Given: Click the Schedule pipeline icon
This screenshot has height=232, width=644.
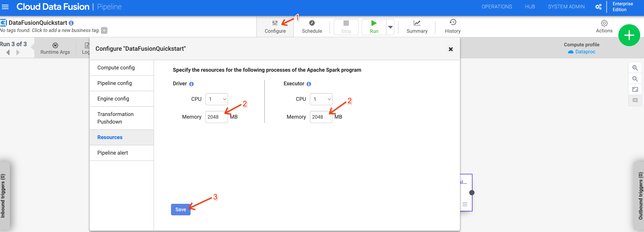Looking at the screenshot, I should (x=311, y=23).
